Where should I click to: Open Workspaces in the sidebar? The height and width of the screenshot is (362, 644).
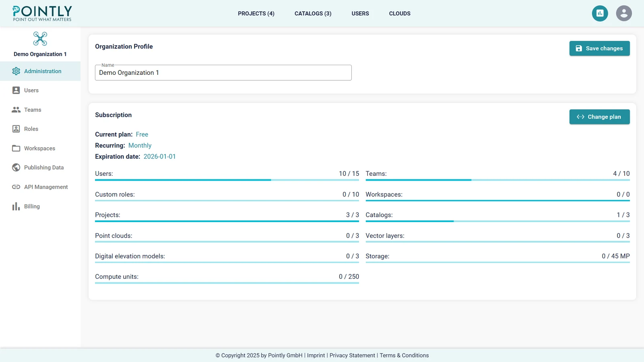(40, 148)
